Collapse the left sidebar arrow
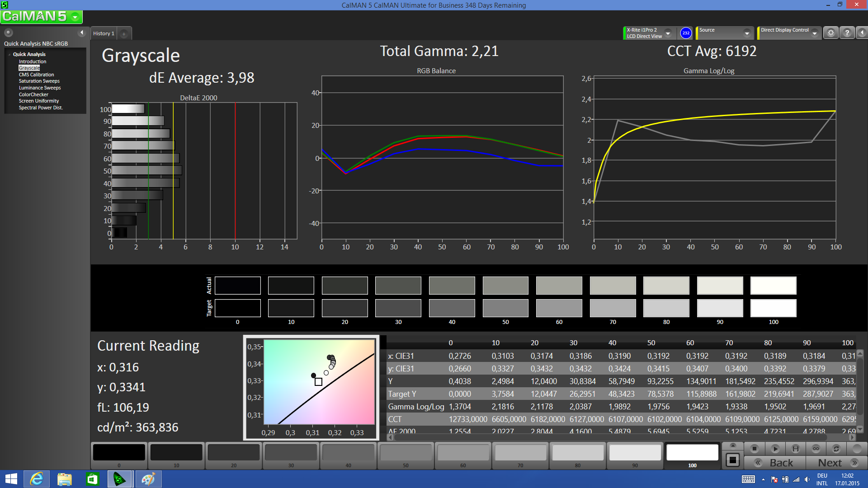 click(82, 33)
